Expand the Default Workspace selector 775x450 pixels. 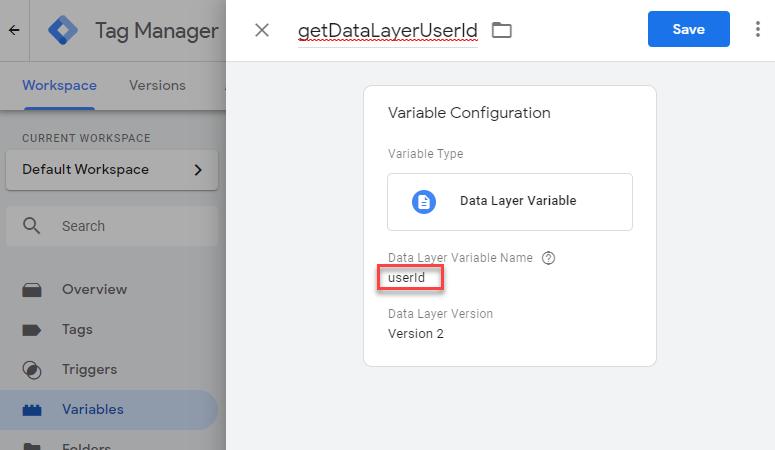click(x=112, y=170)
